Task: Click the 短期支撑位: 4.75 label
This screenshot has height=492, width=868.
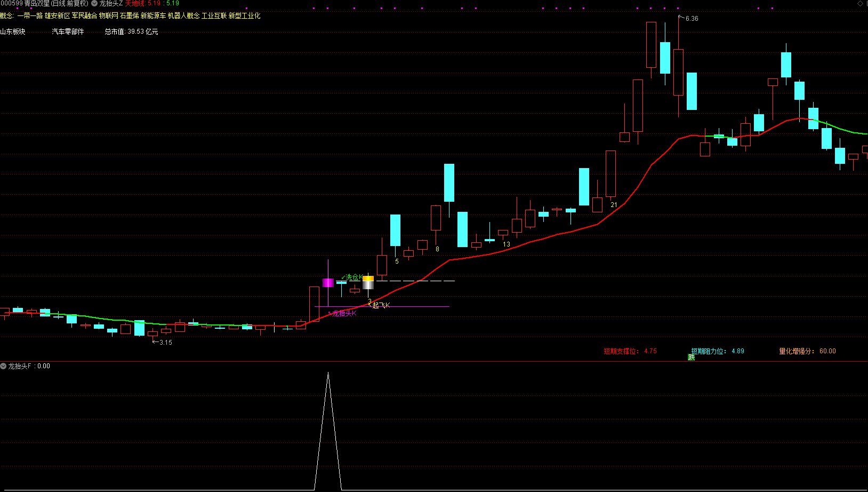Action: click(630, 351)
